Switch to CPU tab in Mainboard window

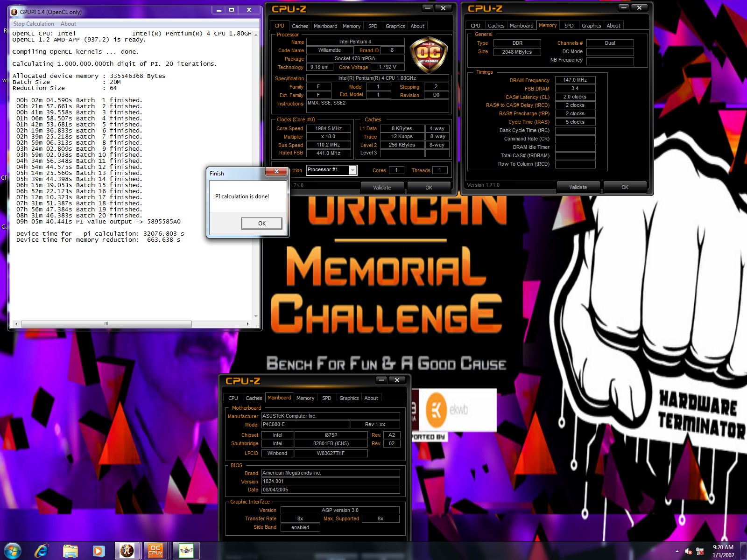pyautogui.click(x=233, y=398)
